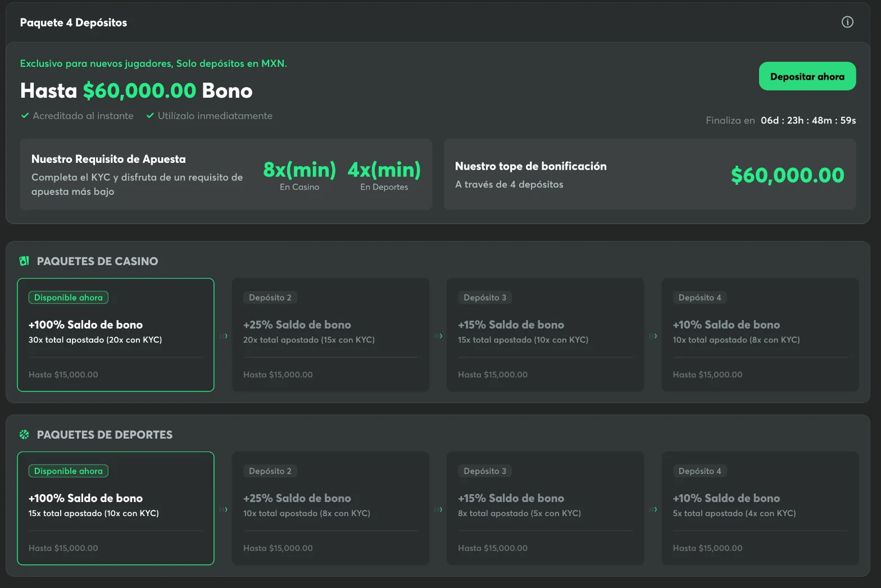Click arrow between sports Depósito 3 and 4
Viewport: 881px width, 588px height.
click(653, 509)
